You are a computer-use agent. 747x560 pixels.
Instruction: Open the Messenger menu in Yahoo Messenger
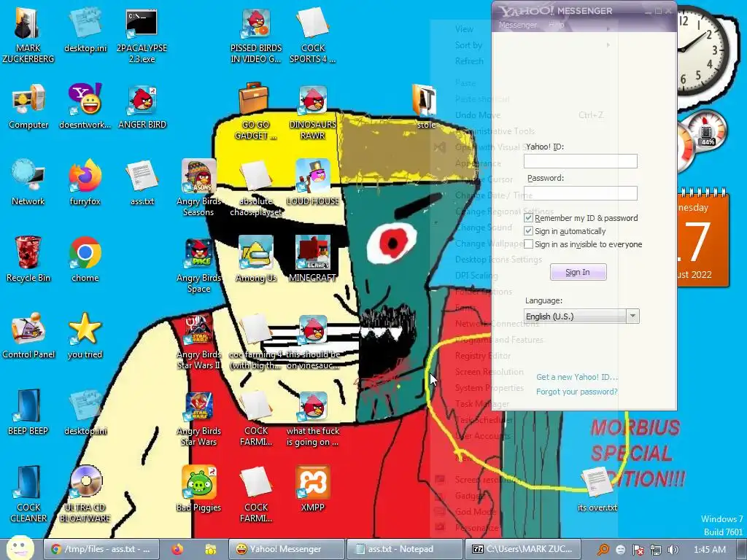pyautogui.click(x=517, y=25)
